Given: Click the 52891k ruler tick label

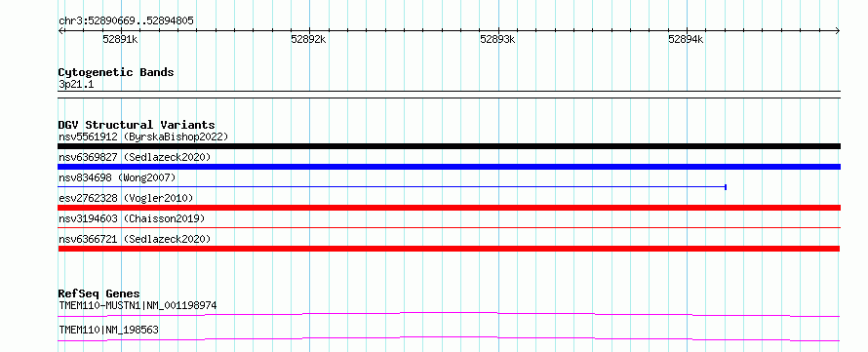Looking at the screenshot, I should pos(120,39).
